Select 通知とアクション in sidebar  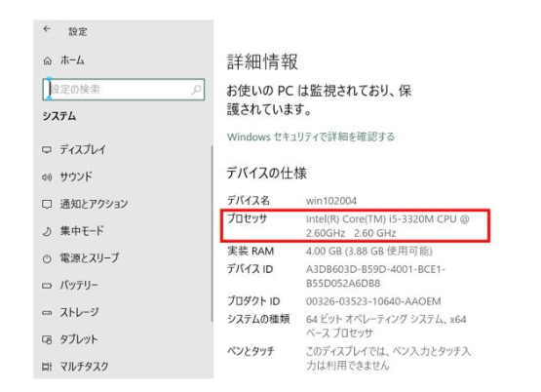94,204
